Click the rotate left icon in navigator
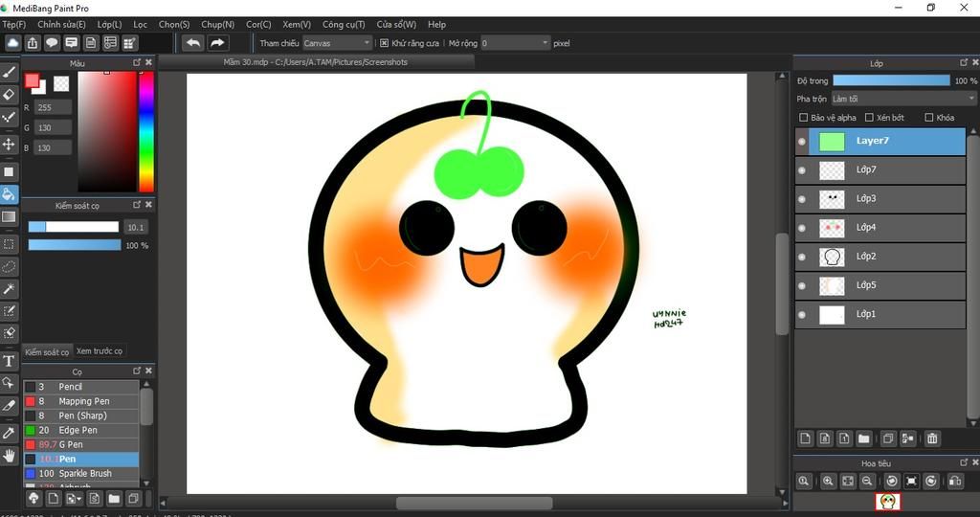Viewport: 980px width, 517px height. (x=892, y=481)
